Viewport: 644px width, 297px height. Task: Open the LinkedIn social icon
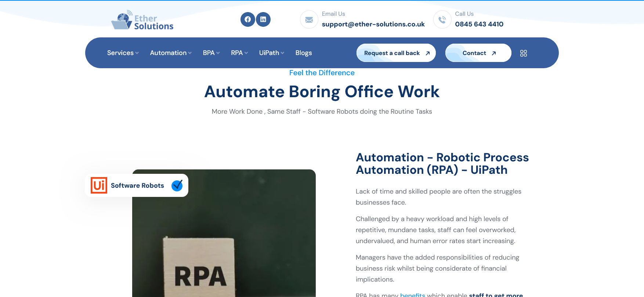(x=263, y=19)
